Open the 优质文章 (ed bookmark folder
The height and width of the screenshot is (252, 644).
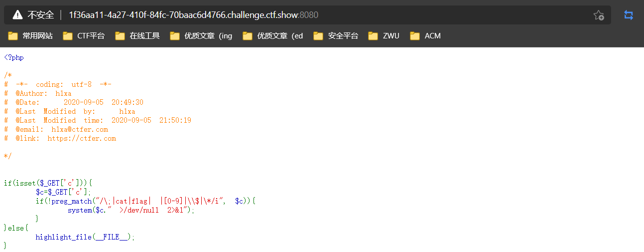tap(273, 36)
